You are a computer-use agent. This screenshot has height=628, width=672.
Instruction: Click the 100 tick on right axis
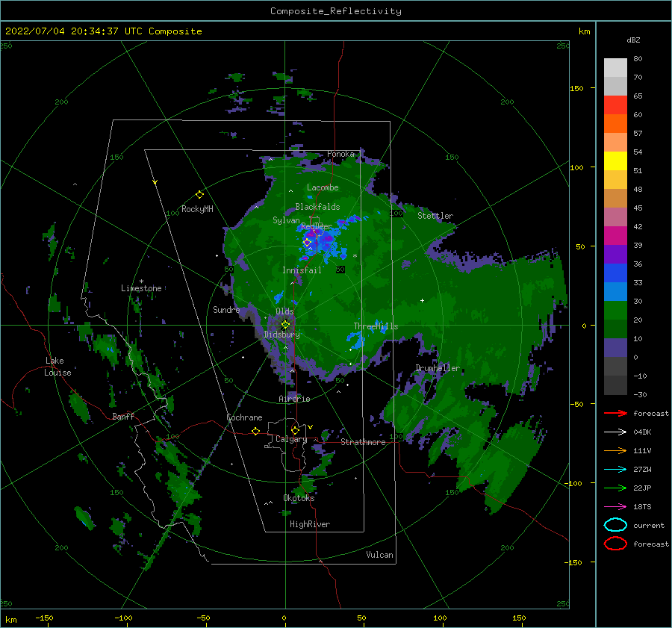(576, 167)
